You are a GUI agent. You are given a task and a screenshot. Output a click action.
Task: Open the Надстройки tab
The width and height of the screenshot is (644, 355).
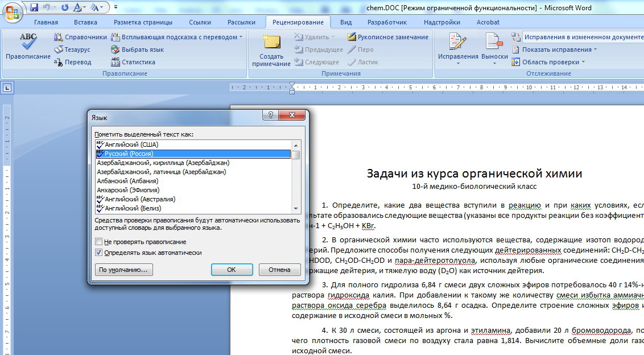[x=442, y=22]
